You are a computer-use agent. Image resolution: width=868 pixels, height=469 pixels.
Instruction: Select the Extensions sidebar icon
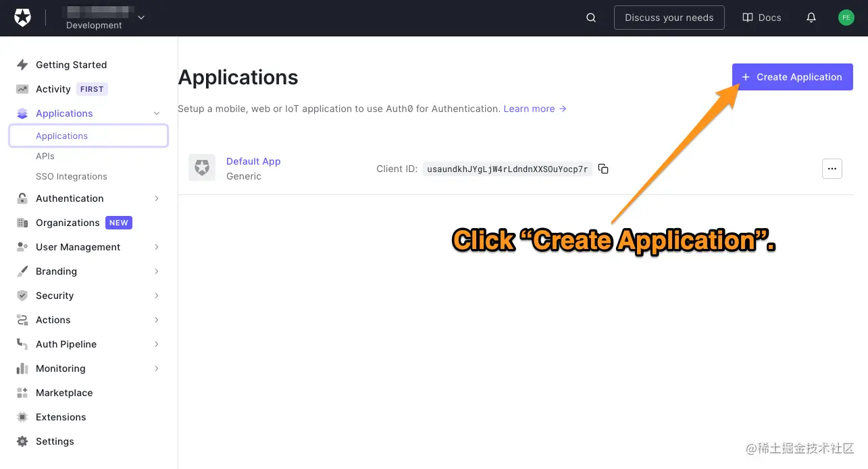[21, 417]
